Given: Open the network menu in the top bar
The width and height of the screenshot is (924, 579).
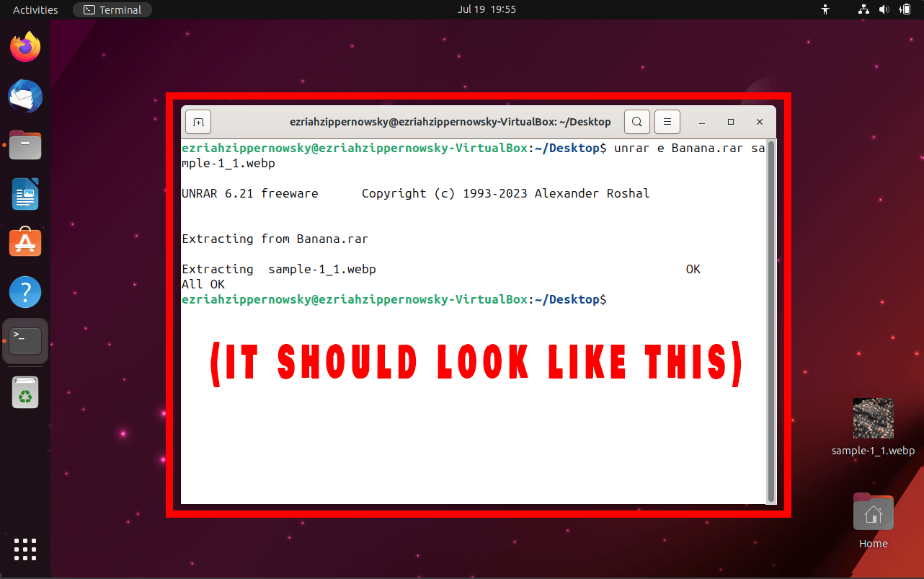Looking at the screenshot, I should tap(863, 9).
